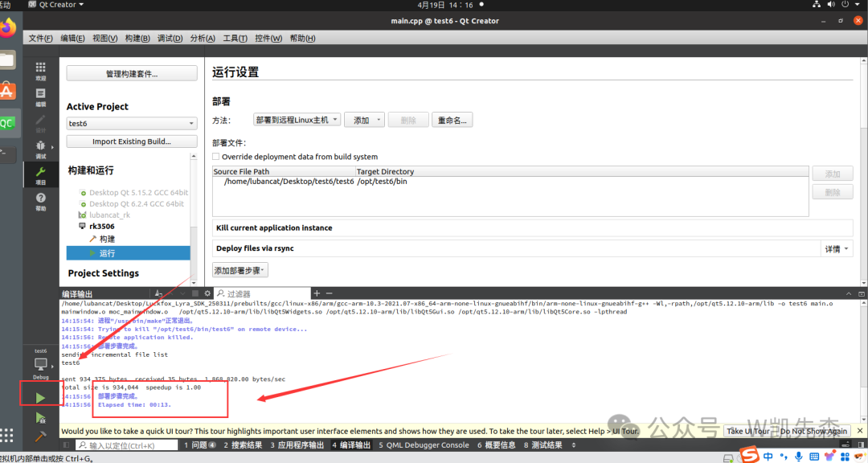This screenshot has height=463, width=868.
Task: Switch to the Edit (编辑) mode
Action: click(x=41, y=96)
